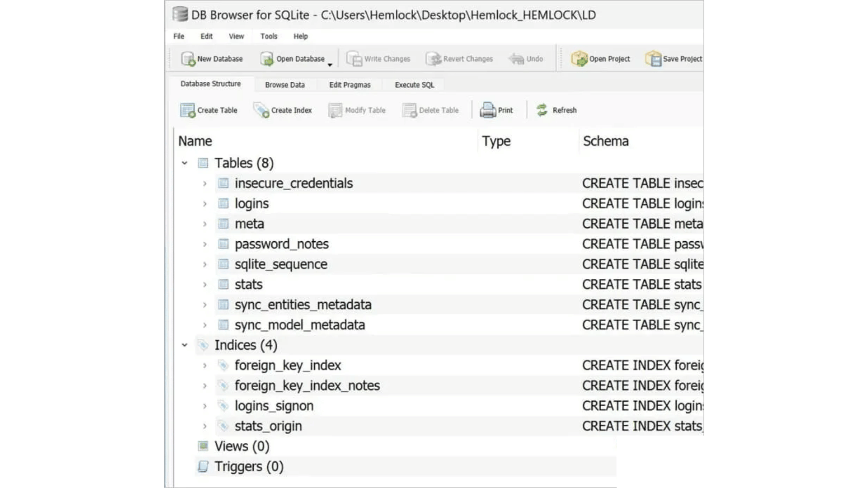
Task: Click the Revert Changes icon
Action: pos(433,59)
